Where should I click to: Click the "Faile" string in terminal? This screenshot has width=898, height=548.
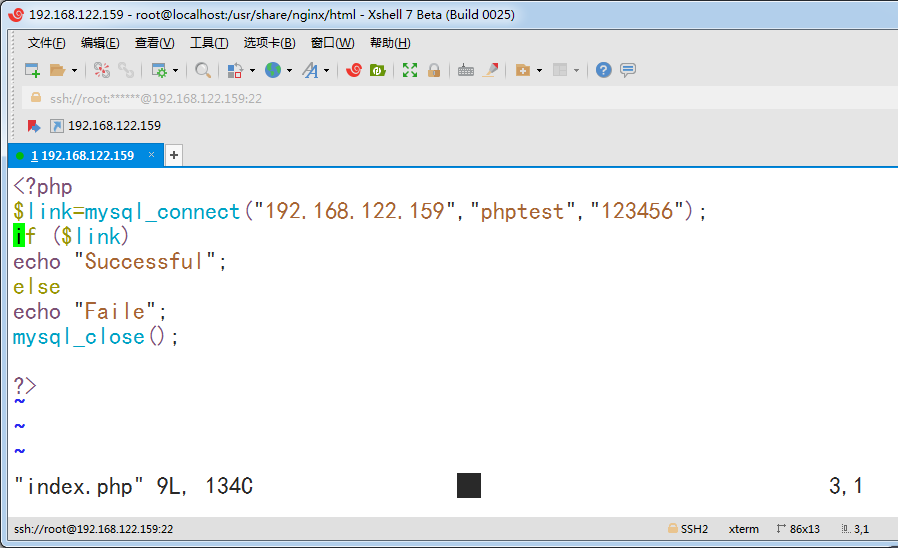(x=115, y=312)
